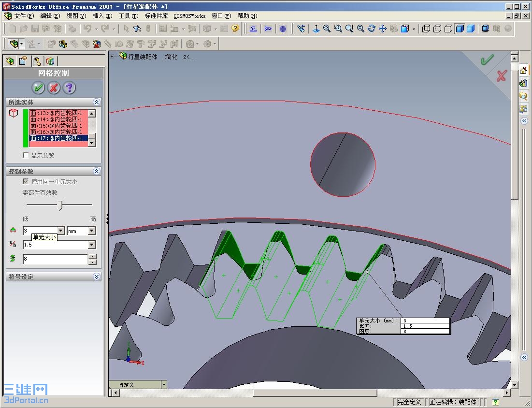Open the ConfigurationManager tab
Image resolution: width=532 pixels, height=408 pixels.
coord(37,61)
